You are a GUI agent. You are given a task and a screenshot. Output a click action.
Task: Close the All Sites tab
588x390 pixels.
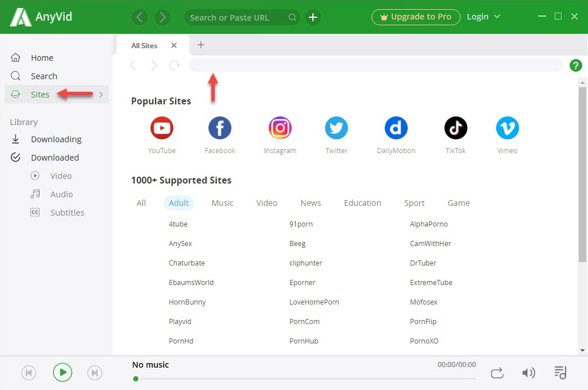pos(173,45)
